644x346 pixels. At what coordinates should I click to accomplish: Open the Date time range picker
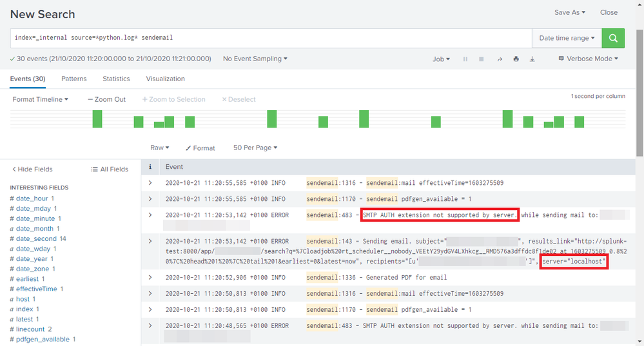pyautogui.click(x=567, y=38)
